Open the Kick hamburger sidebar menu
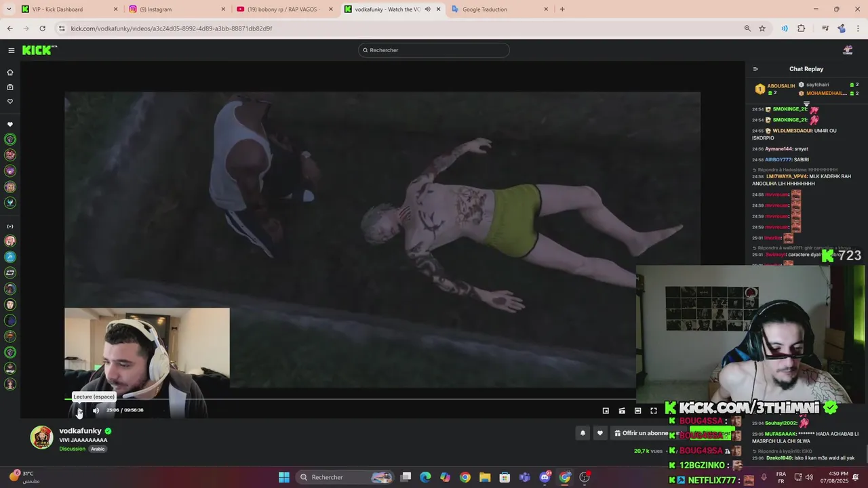The width and height of the screenshot is (868, 488). (11, 50)
